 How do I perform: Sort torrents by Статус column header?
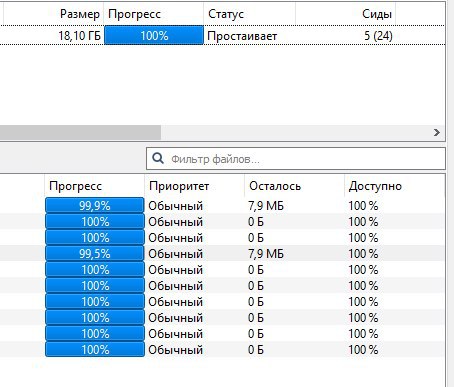(226, 14)
